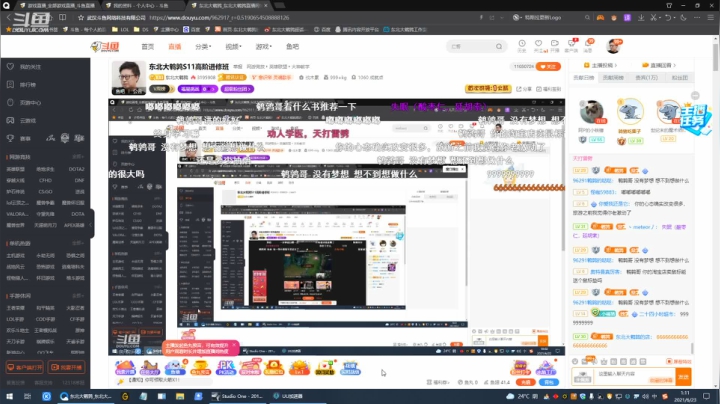
Task: Click the Douyu logo in site header
Action: 105,46
